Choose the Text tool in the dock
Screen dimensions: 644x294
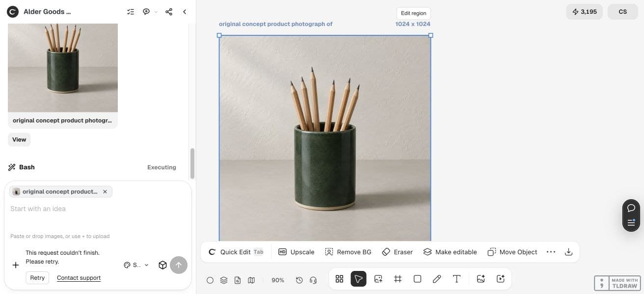pos(456,279)
